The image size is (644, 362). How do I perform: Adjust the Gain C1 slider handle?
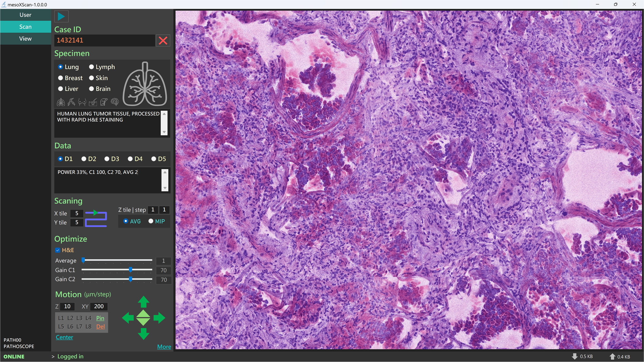click(131, 270)
